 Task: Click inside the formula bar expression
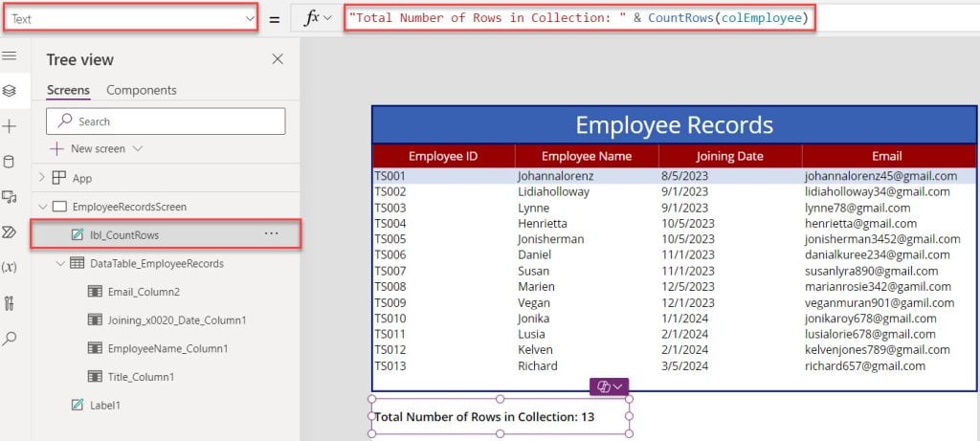point(579,18)
